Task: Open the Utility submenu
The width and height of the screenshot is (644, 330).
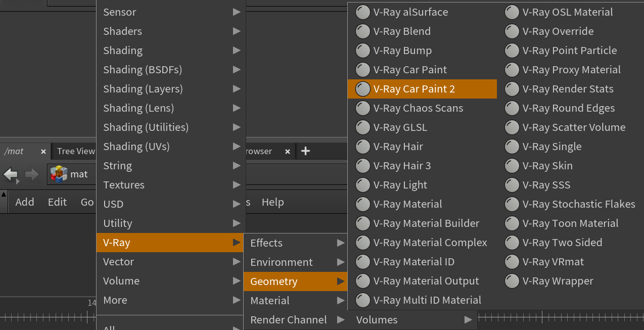Action: point(171,223)
